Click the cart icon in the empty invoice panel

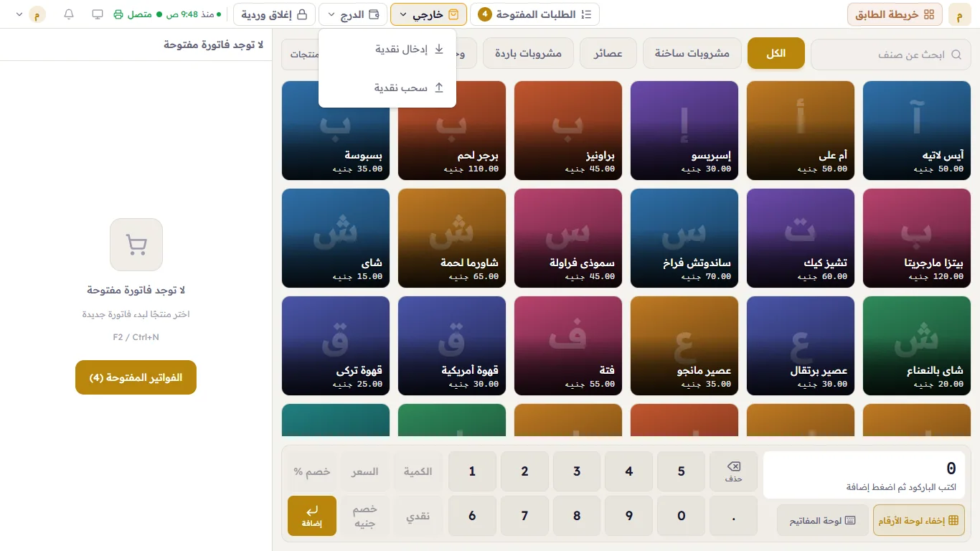tap(136, 245)
